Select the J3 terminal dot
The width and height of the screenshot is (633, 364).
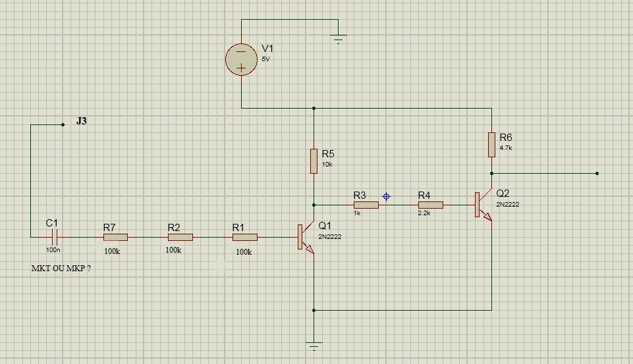[63, 124]
